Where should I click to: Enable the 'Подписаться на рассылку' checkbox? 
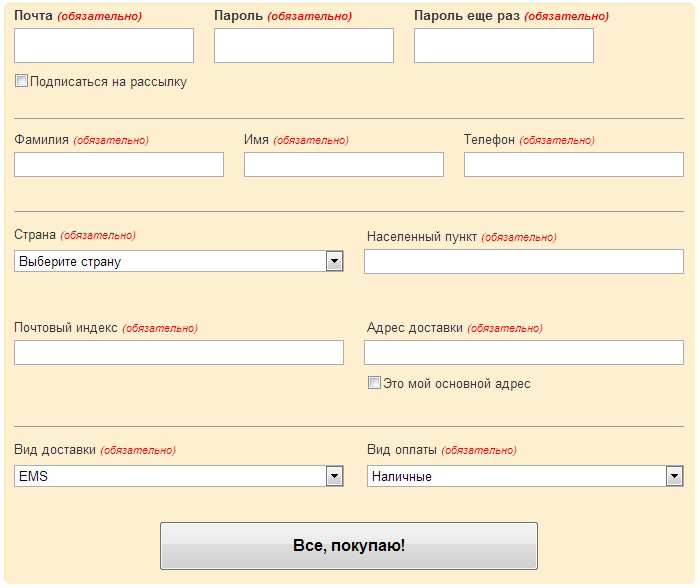(x=21, y=82)
